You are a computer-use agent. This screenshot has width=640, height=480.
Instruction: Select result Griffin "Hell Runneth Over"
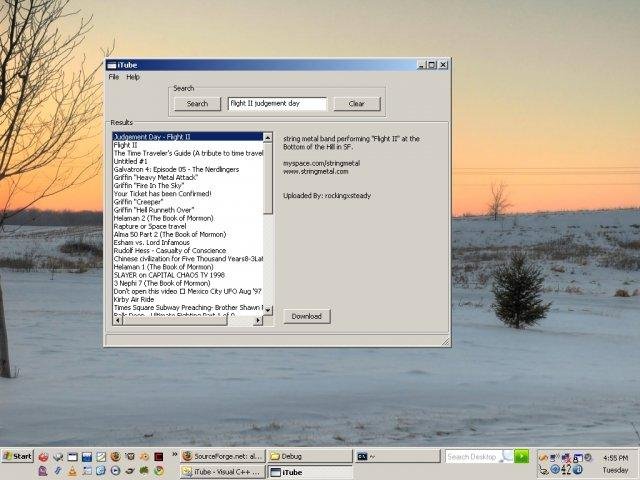[188, 210]
